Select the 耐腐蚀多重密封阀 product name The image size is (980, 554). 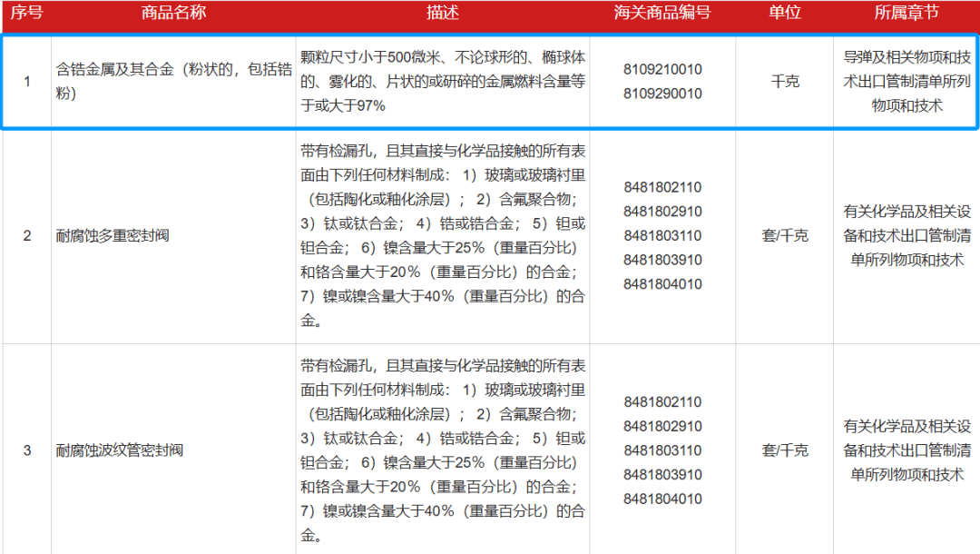pyautogui.click(x=113, y=236)
